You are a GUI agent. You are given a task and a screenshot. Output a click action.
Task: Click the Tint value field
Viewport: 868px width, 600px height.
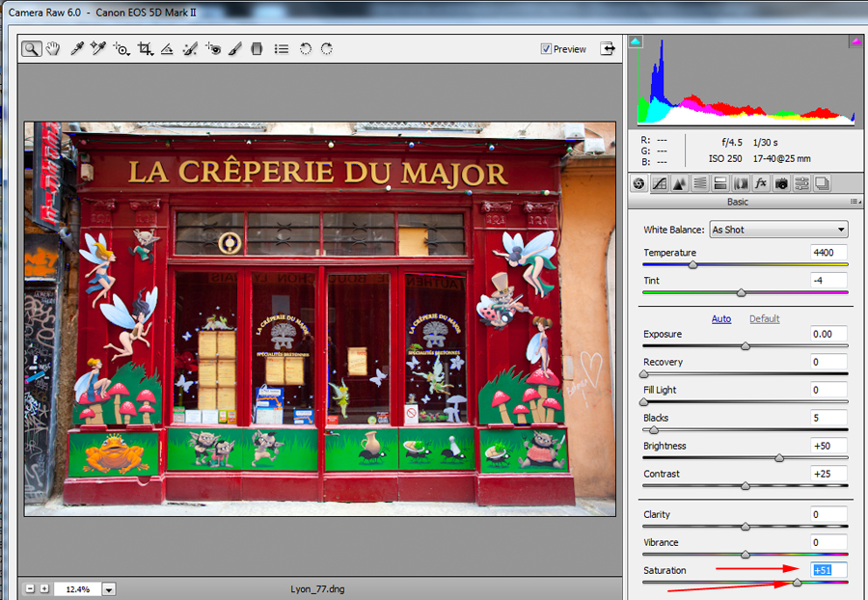pyautogui.click(x=828, y=281)
